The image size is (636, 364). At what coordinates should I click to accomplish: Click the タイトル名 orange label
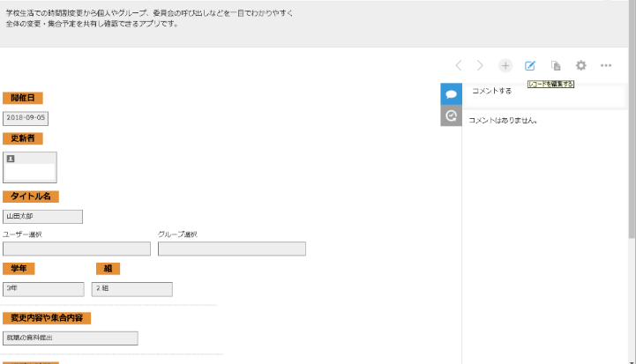[x=31, y=197]
